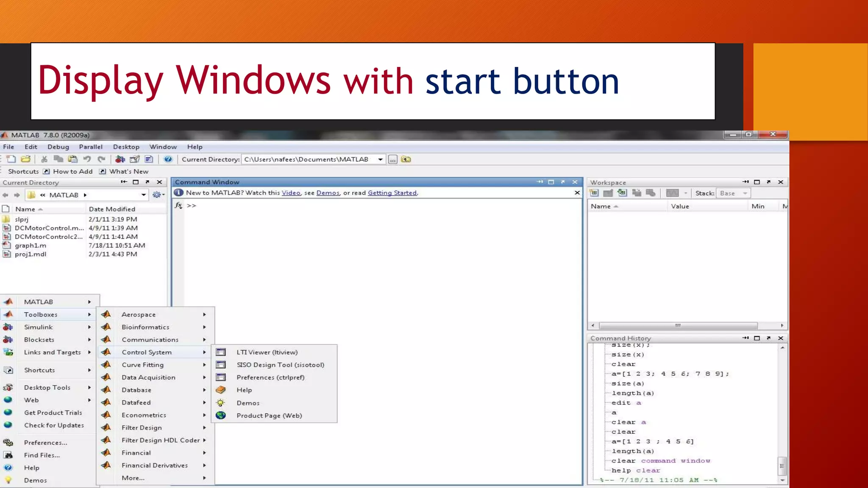Expand Curve Fitting toolbox submenu
Image resolution: width=868 pixels, height=488 pixels.
[x=156, y=365]
